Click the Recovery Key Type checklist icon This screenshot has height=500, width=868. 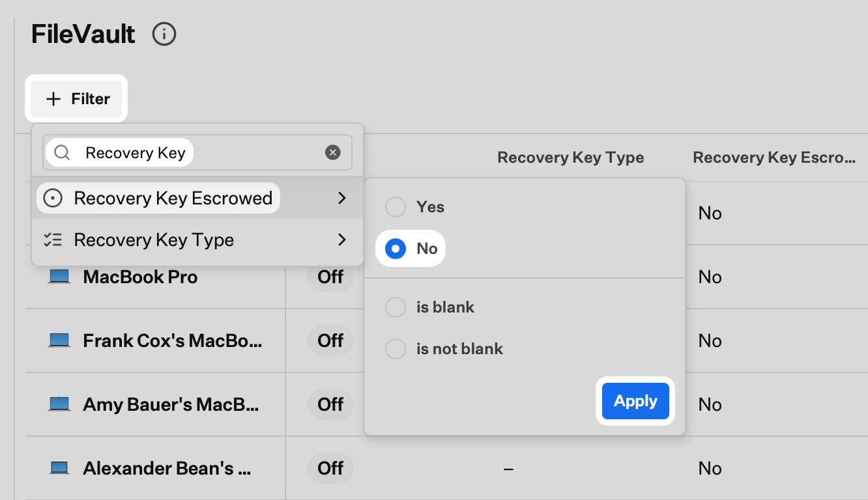click(x=52, y=240)
